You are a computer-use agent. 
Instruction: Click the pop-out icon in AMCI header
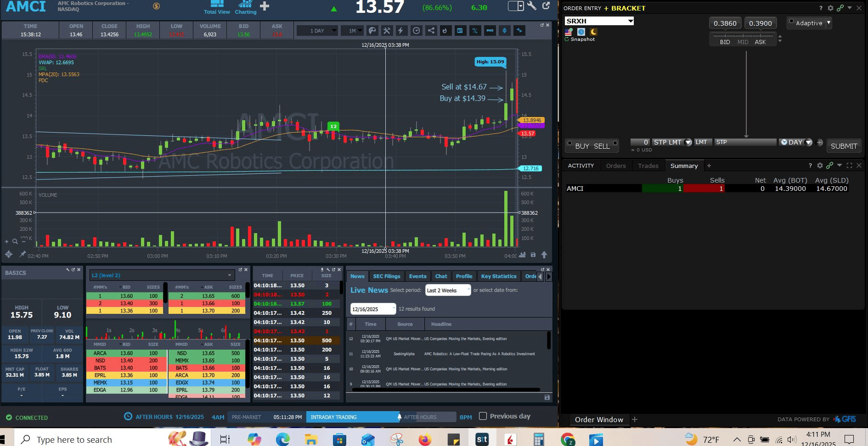(546, 6)
